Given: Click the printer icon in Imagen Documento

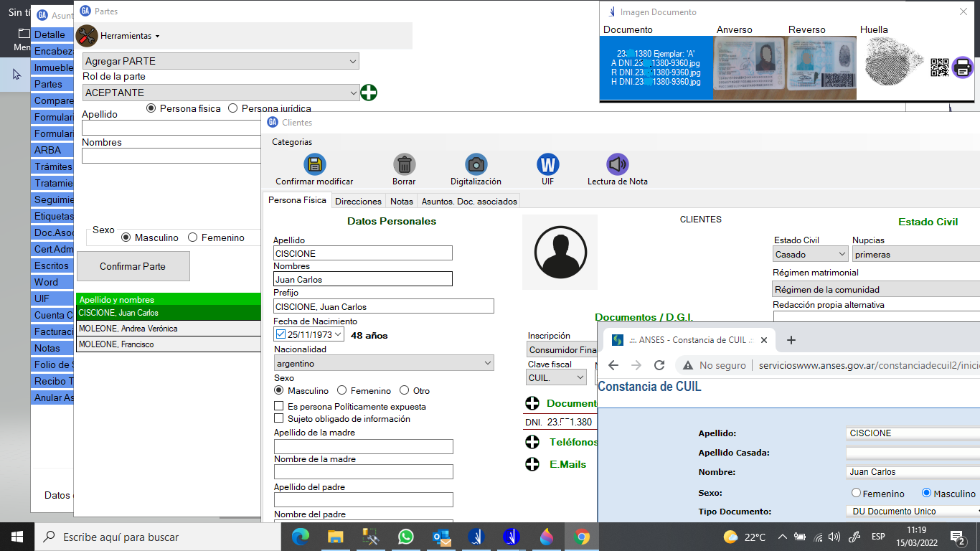Looking at the screenshot, I should coord(962,67).
